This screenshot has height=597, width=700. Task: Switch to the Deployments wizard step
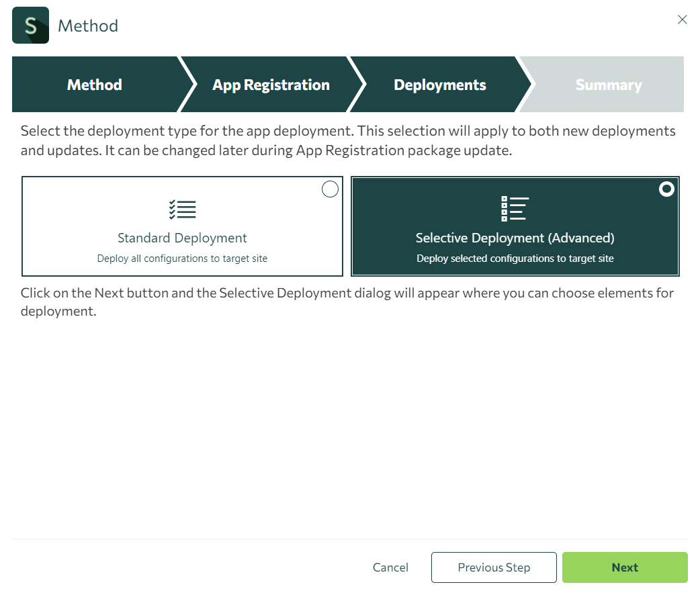[x=440, y=85]
